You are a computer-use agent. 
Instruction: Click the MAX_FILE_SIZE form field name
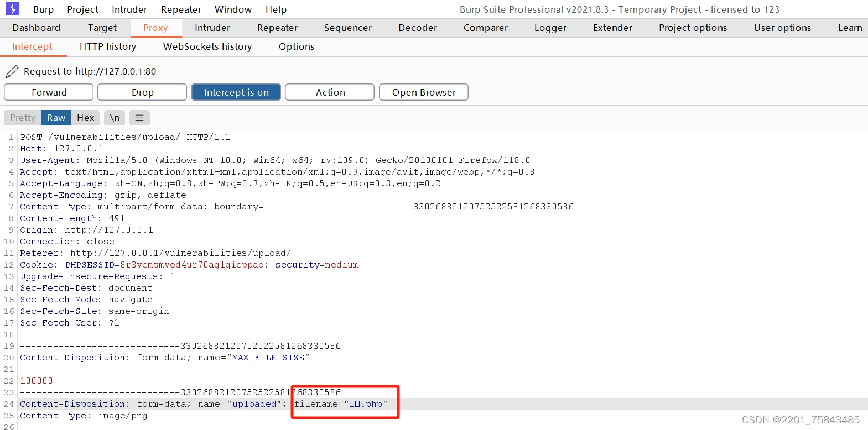tap(268, 358)
